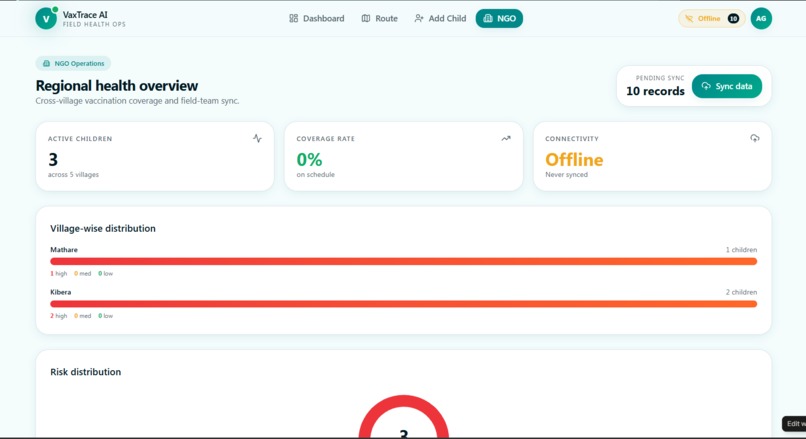Click the pending count 10 badge
The image size is (806, 439).
(734, 19)
